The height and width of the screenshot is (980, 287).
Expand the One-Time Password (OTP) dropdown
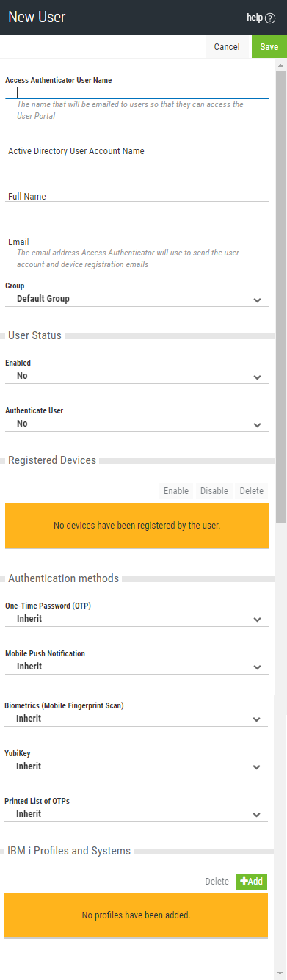[x=137, y=619]
